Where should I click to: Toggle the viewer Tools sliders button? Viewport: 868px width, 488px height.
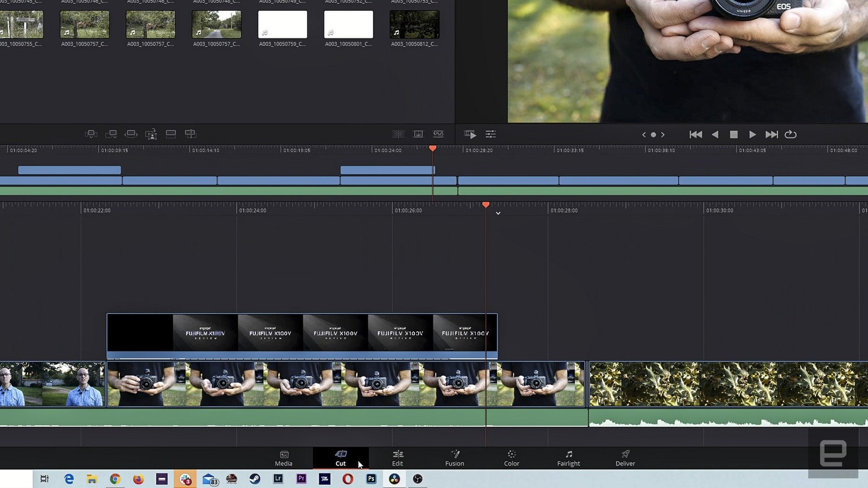coord(490,135)
